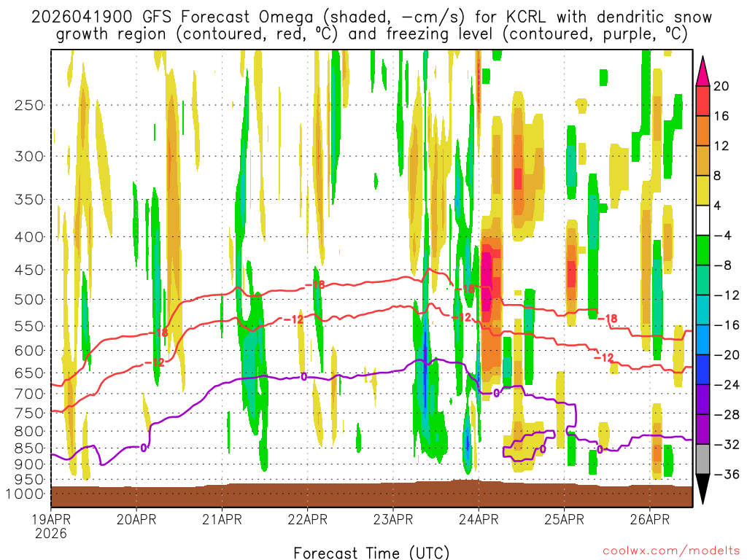Click the purple 0 contour label after 24APR

coord(496,393)
